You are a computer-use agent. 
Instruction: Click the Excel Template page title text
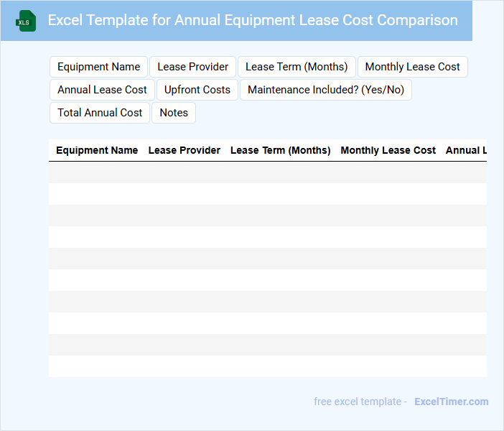tap(253, 20)
